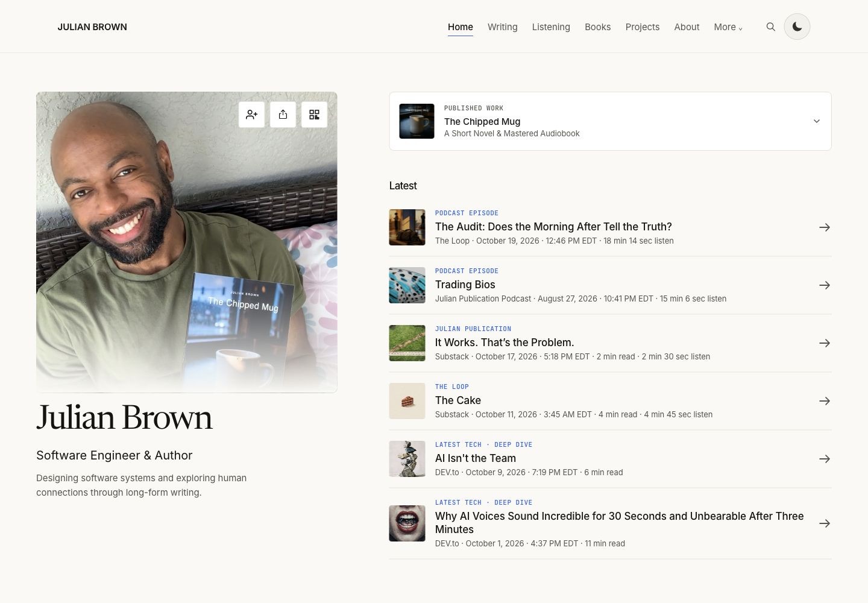Click the add contact icon on profile photo
868x603 pixels.
[x=251, y=115]
